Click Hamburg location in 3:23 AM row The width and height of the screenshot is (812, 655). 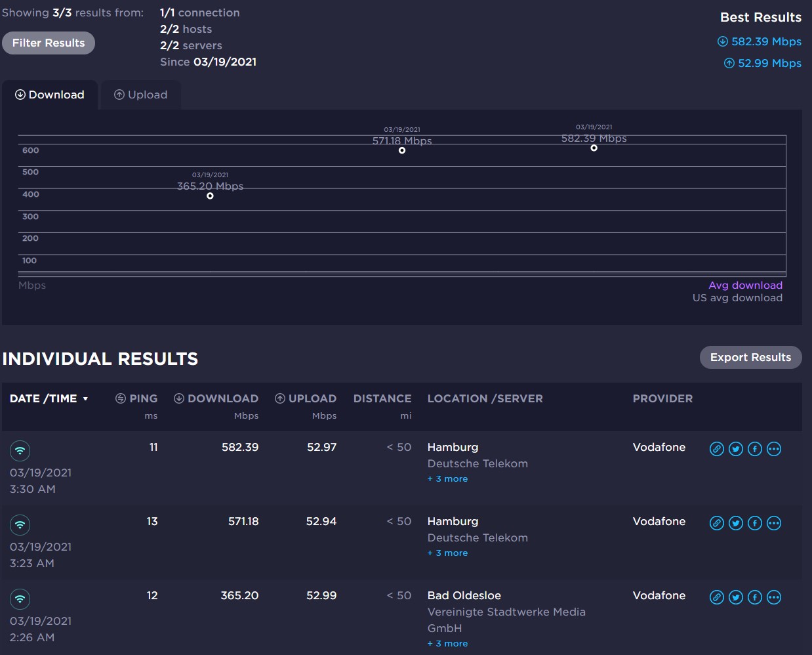(453, 522)
